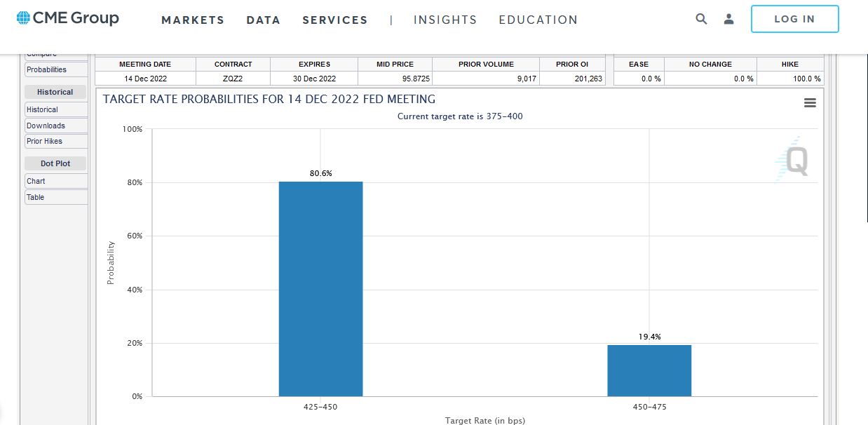Click the 80.6% bar data label
The width and height of the screenshot is (868, 425).
point(321,173)
